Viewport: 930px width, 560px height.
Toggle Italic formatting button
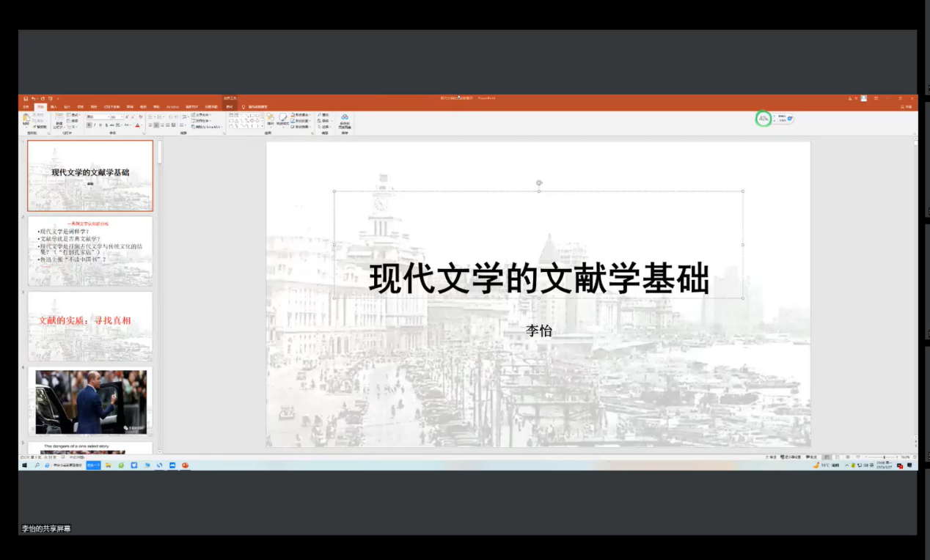tap(95, 125)
